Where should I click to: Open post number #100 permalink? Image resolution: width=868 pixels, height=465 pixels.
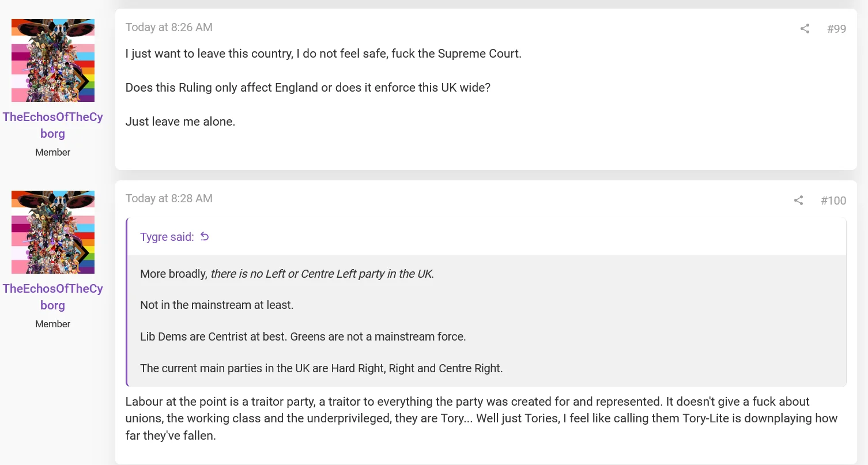point(833,201)
